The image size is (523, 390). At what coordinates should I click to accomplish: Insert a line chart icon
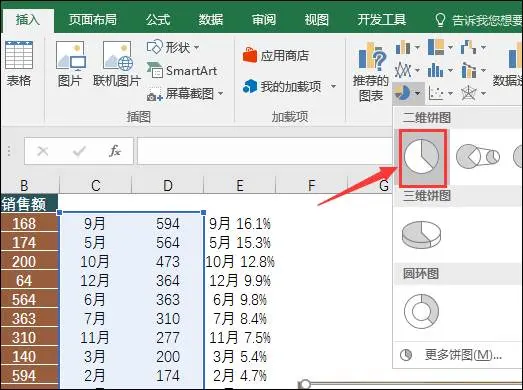[403, 70]
